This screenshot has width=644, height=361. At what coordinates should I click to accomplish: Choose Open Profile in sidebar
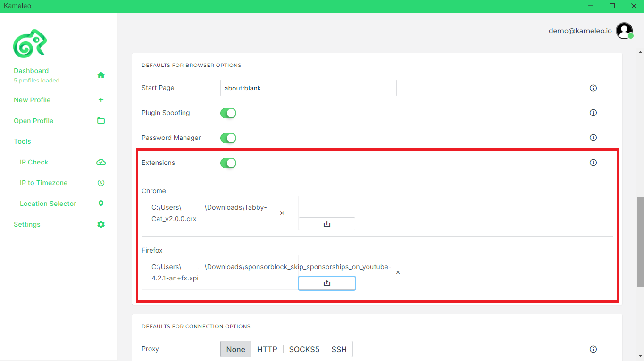click(x=33, y=121)
